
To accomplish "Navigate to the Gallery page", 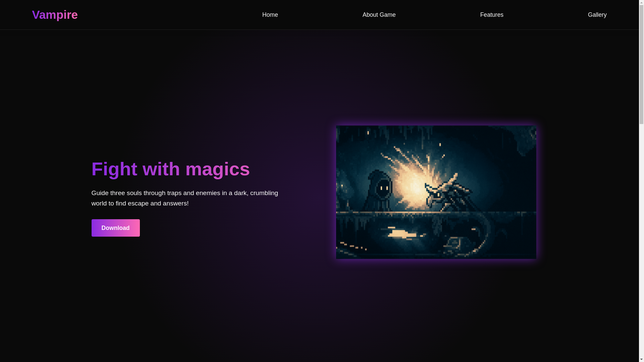I will click(597, 15).
